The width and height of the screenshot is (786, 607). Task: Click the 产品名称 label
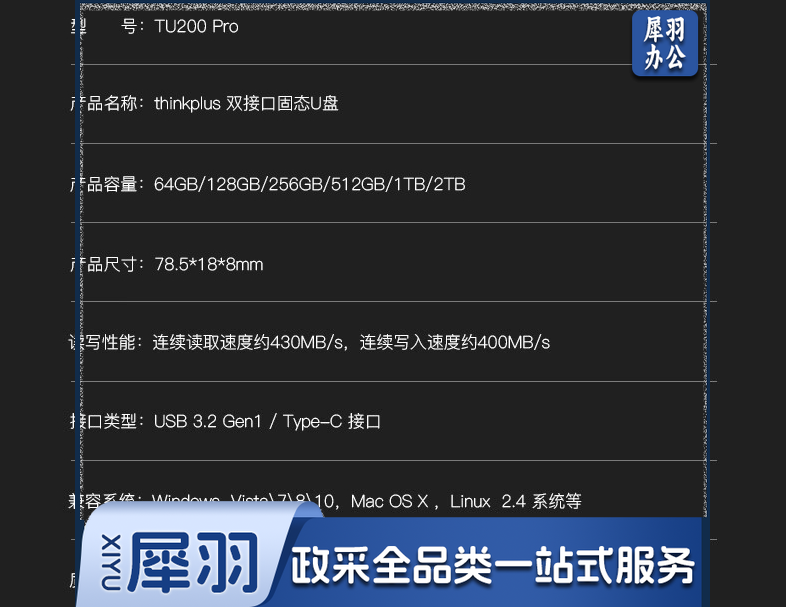[105, 104]
